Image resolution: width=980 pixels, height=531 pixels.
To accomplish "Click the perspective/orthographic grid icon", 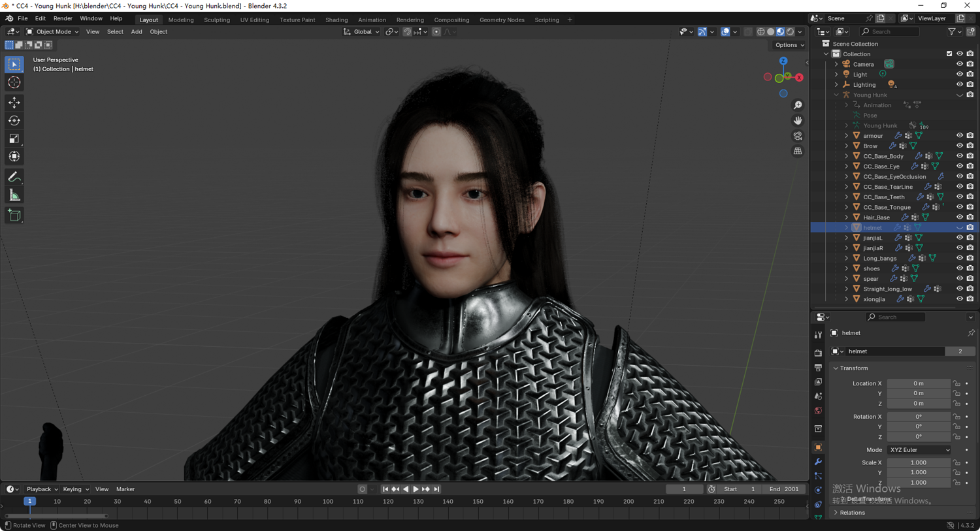I will [798, 151].
